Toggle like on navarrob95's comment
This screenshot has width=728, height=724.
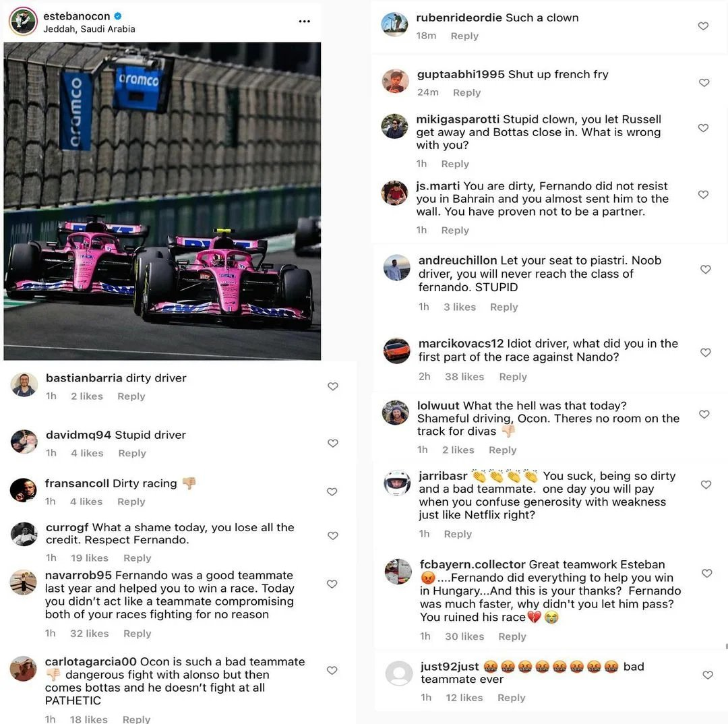(x=332, y=584)
